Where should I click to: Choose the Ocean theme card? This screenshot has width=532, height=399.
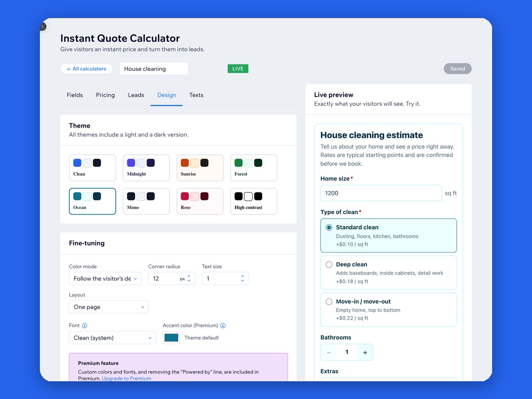(93, 201)
